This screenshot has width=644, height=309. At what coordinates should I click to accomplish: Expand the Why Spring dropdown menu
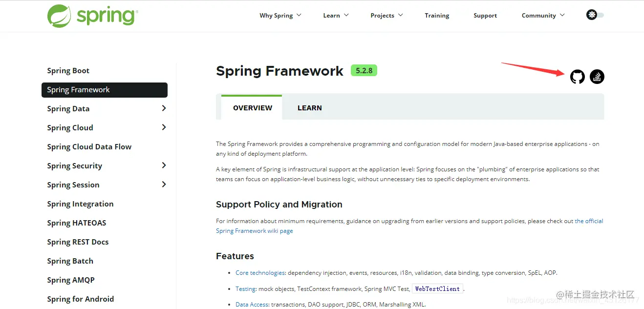[x=280, y=16]
